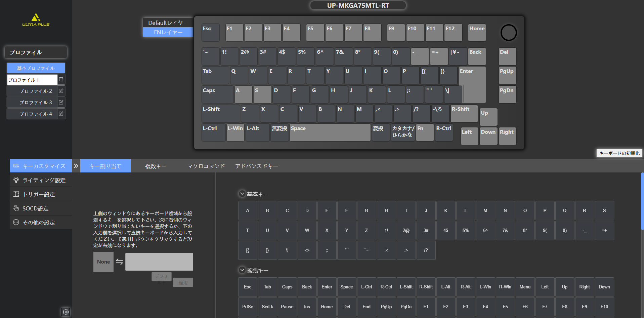Image resolution: width=644 pixels, height=318 pixels.
Task: Click the edit icon next to プロファイル 3
Action: (x=61, y=102)
